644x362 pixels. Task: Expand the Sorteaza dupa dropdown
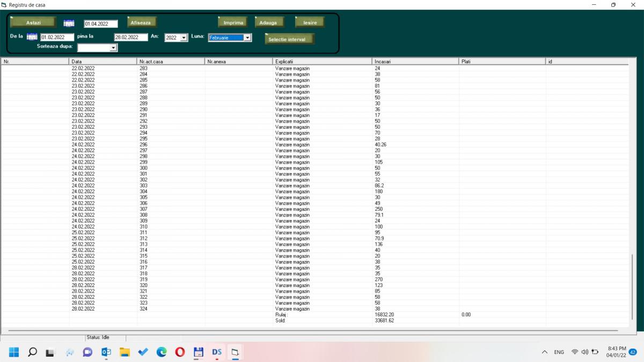click(x=113, y=48)
